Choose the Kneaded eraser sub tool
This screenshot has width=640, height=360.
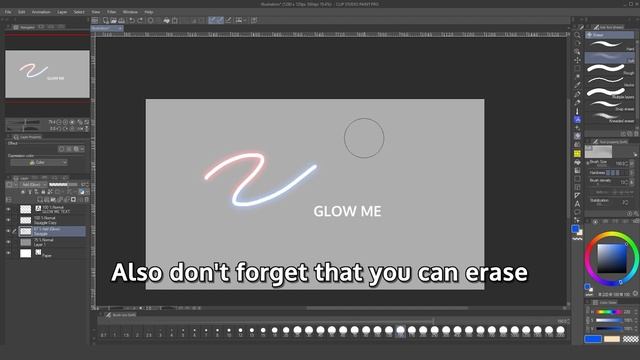(610, 117)
